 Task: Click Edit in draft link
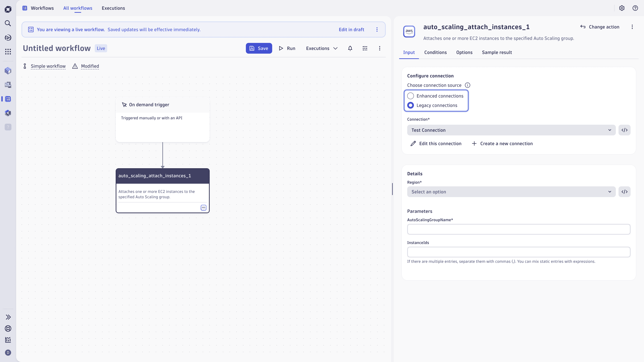pos(351,29)
